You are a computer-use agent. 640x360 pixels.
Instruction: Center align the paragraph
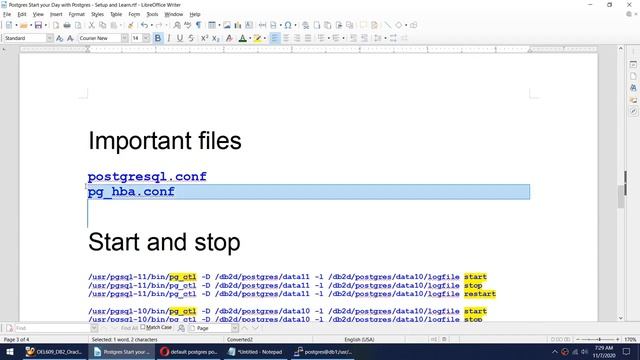(286, 38)
